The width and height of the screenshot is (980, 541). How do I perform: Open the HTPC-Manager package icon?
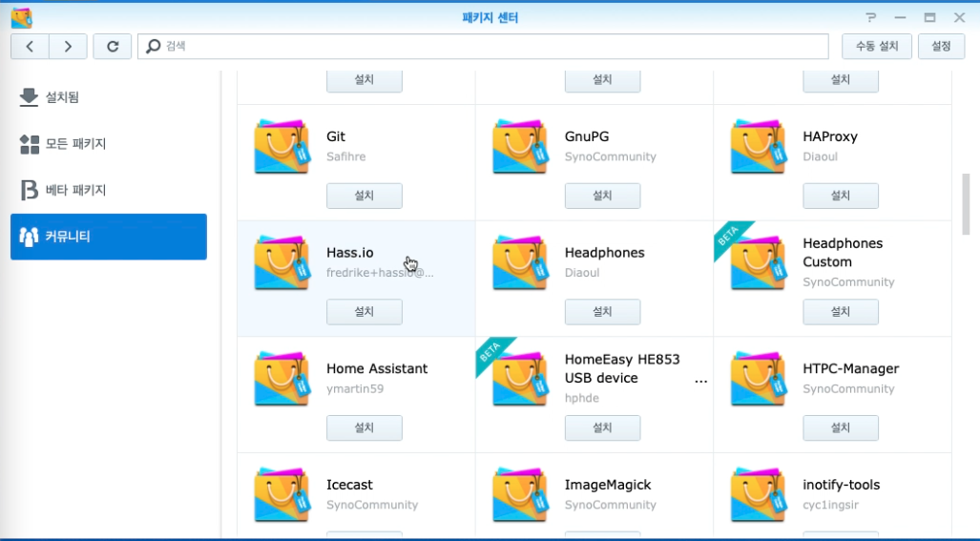pyautogui.click(x=758, y=379)
